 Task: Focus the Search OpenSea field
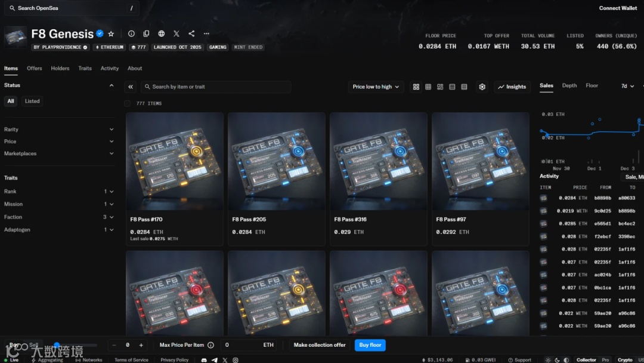[x=72, y=8]
